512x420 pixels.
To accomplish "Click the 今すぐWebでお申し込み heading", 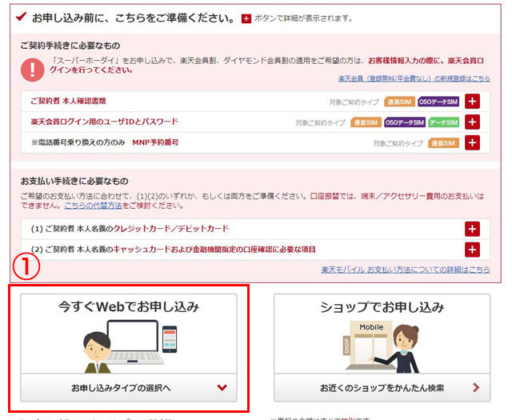I will [x=129, y=306].
